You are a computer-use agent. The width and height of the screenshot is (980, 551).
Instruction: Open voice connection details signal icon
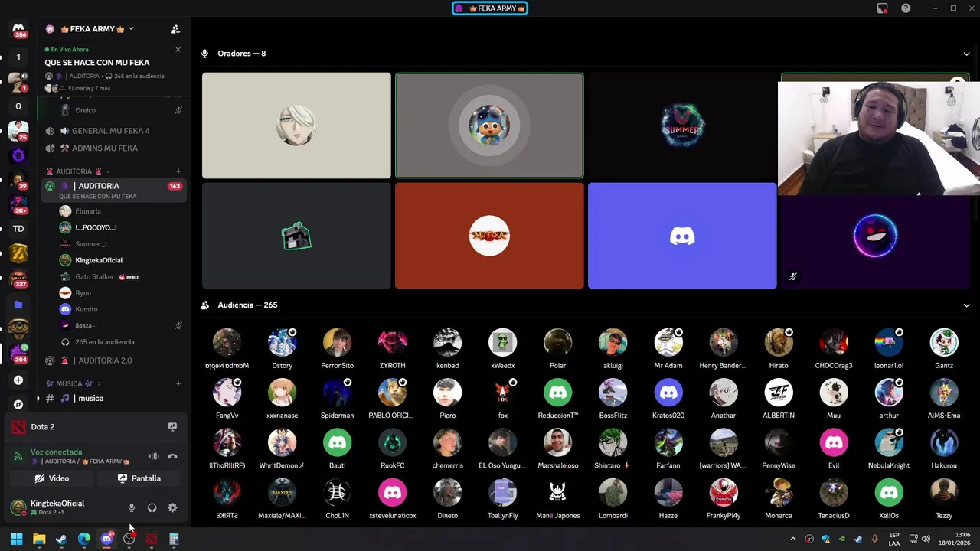(18, 457)
